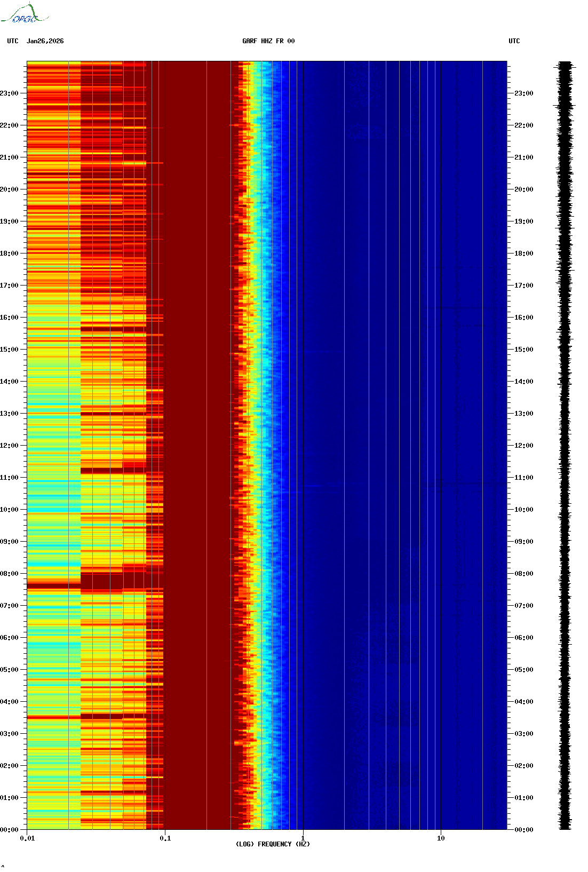Click the 0.1 frequency axis label
The width and height of the screenshot is (588, 872).
[x=165, y=838]
